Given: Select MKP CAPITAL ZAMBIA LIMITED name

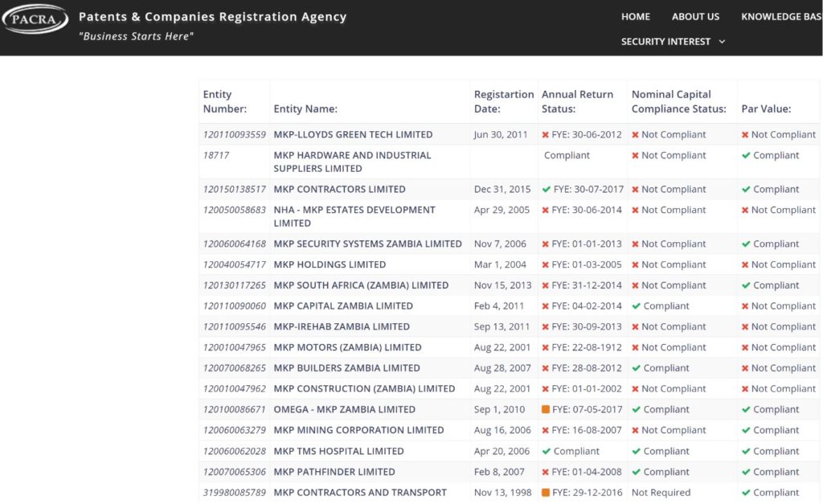Looking at the screenshot, I should [x=343, y=305].
